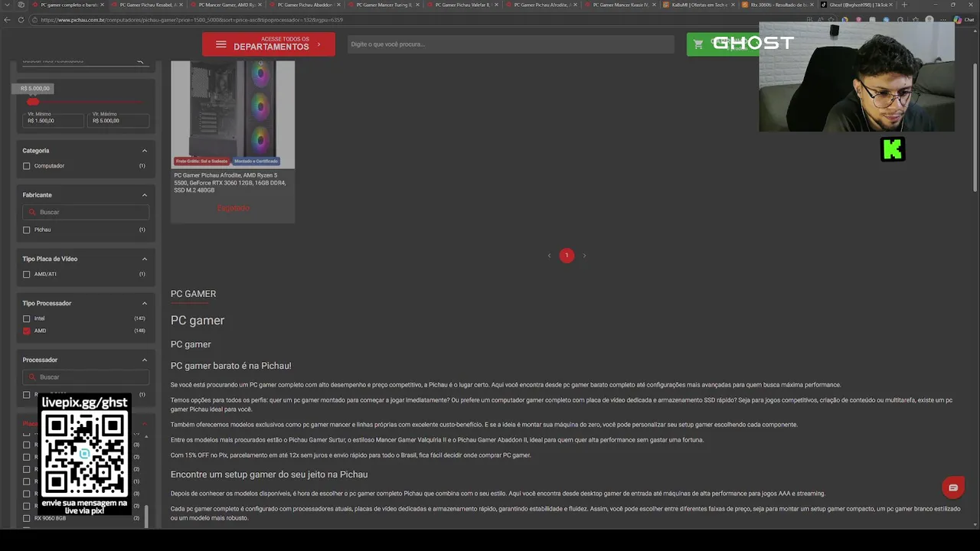Click the Fabricante Buscar input
980x551 pixels.
[86, 212]
